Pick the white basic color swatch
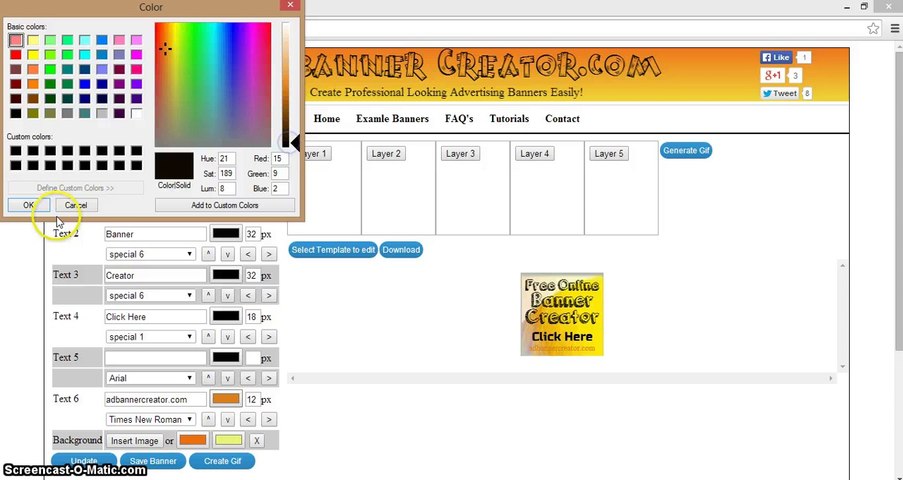Screen dimensions: 903x480 click(x=136, y=114)
